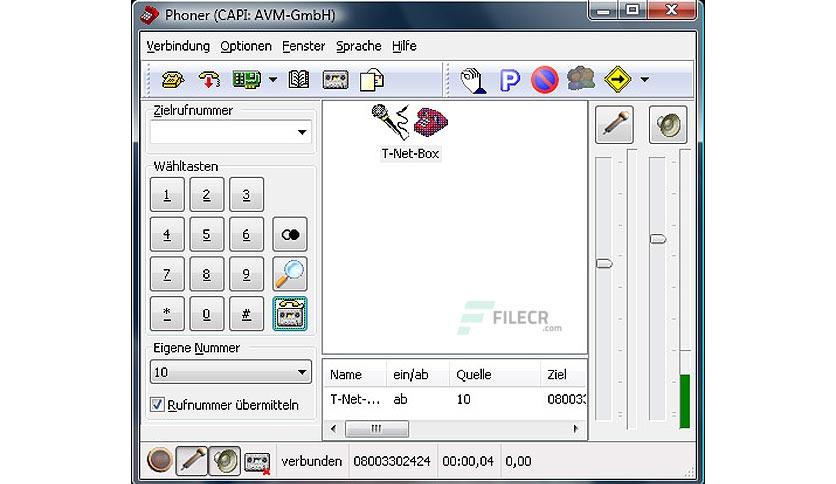Click the Quelle column header
The height and width of the screenshot is (484, 836).
click(495, 375)
